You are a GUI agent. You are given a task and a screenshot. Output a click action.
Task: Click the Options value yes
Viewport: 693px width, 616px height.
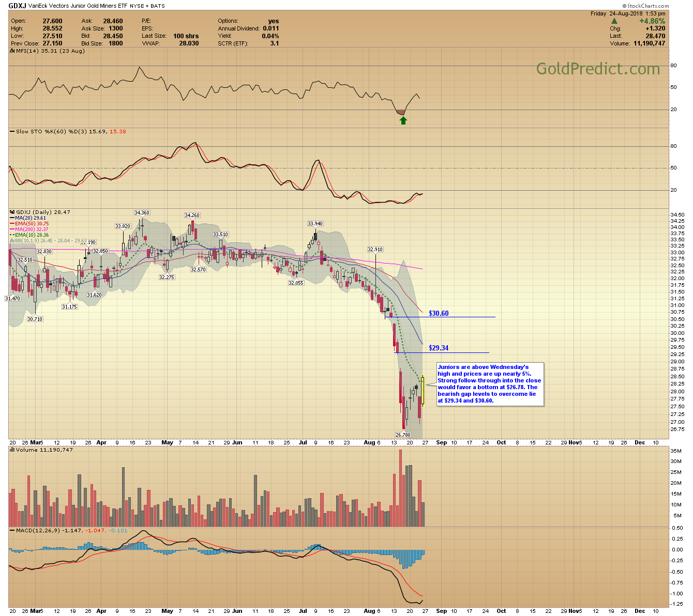coord(274,21)
